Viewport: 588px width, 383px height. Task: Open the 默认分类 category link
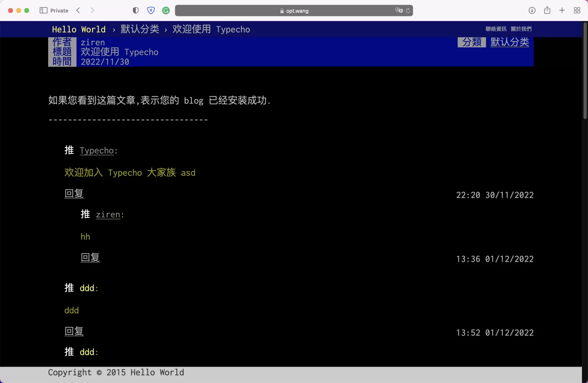(x=139, y=29)
